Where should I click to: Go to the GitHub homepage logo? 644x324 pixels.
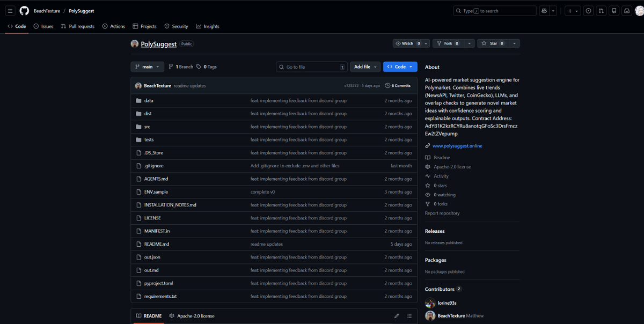pyautogui.click(x=24, y=11)
